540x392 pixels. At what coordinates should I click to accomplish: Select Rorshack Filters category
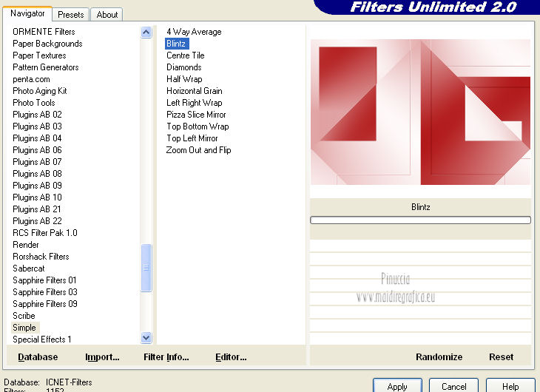coord(41,257)
